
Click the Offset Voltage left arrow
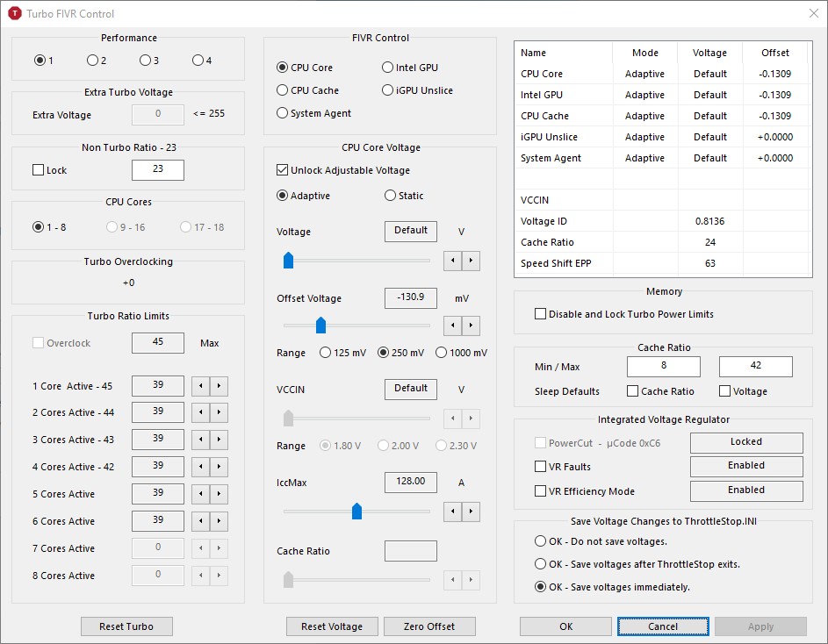pyautogui.click(x=452, y=326)
